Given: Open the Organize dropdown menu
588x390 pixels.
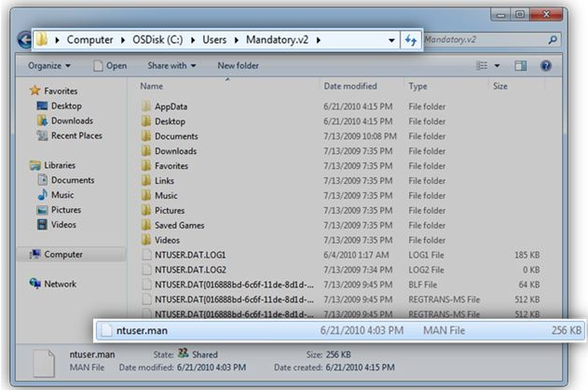Looking at the screenshot, I should pyautogui.click(x=49, y=66).
